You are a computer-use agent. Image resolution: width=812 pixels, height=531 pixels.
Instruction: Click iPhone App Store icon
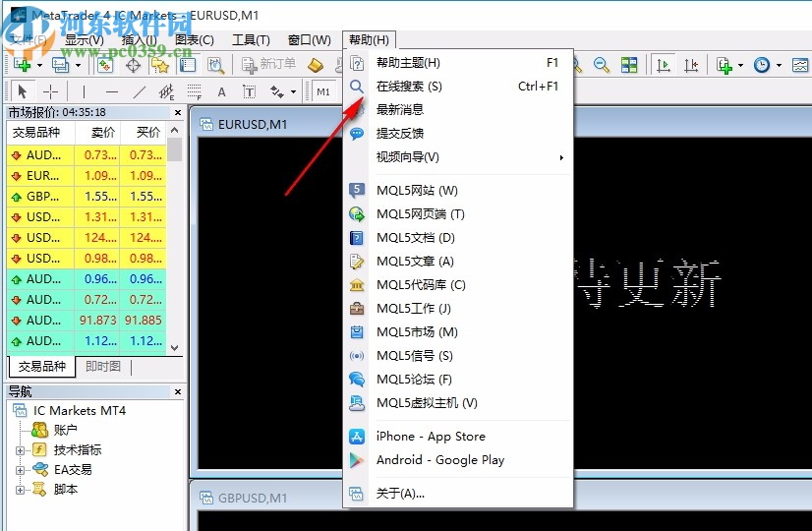point(357,437)
